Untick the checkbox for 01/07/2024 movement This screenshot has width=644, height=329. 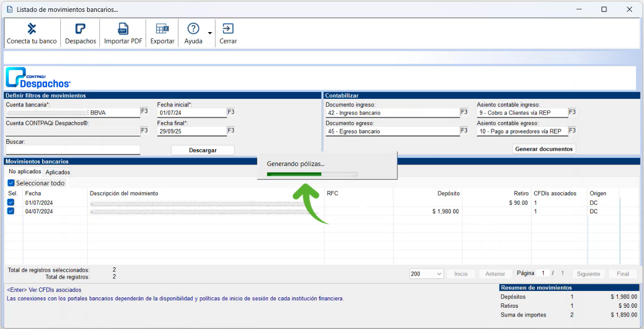coord(11,203)
